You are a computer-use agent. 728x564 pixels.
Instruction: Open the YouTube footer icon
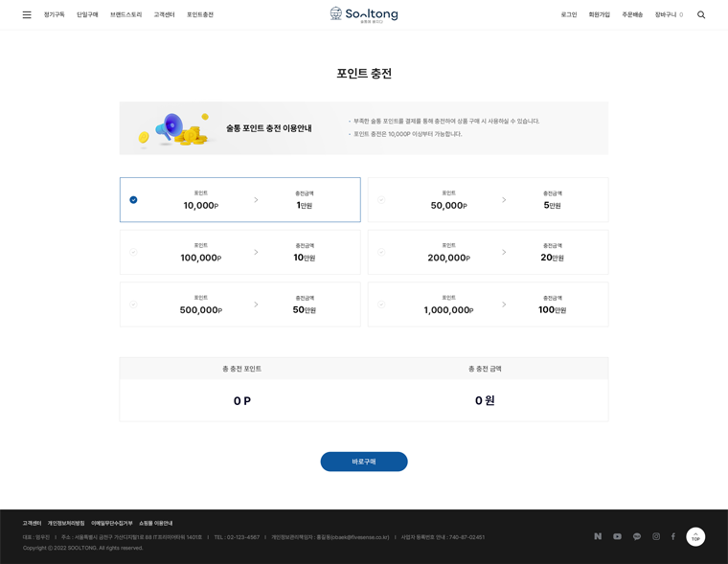(617, 536)
